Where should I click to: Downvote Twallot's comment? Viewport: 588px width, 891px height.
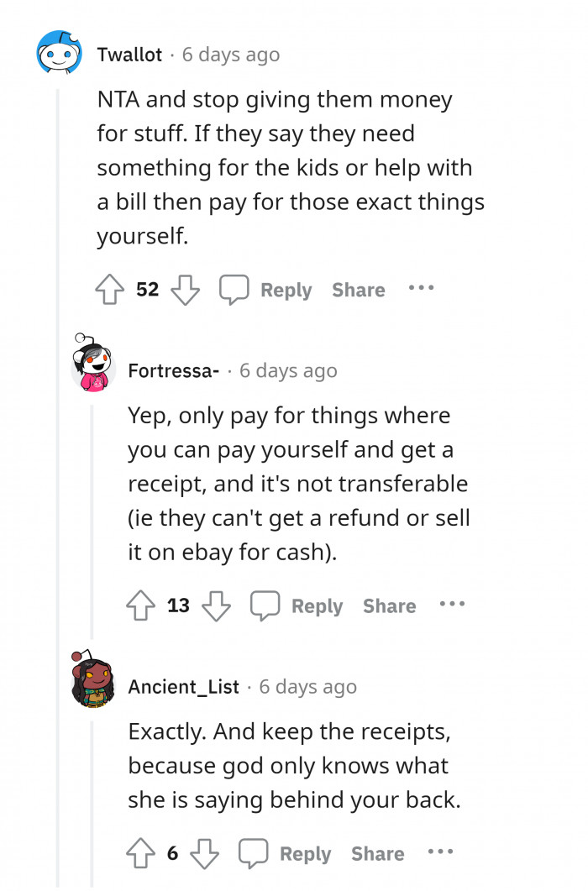(x=184, y=289)
